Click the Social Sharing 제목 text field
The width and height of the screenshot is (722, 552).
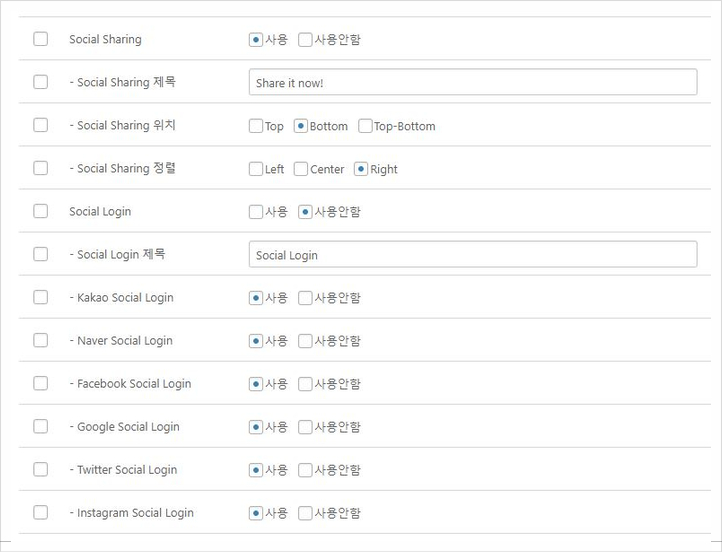[472, 82]
